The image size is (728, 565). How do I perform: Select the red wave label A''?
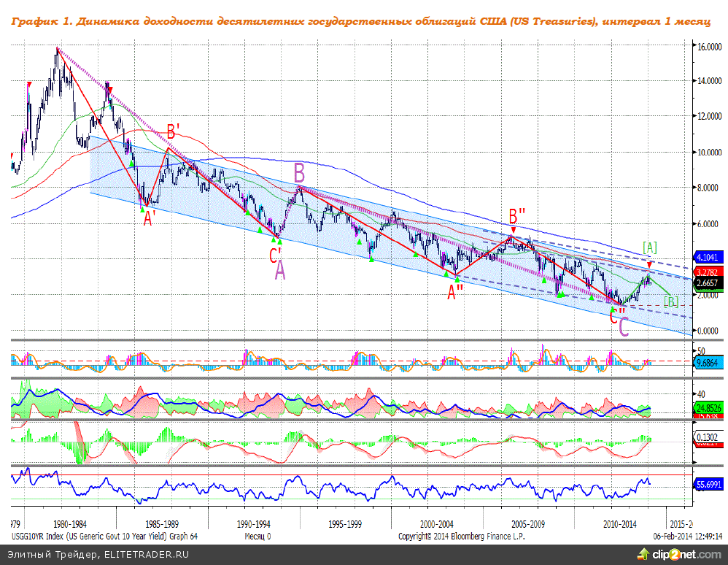[x=456, y=292]
